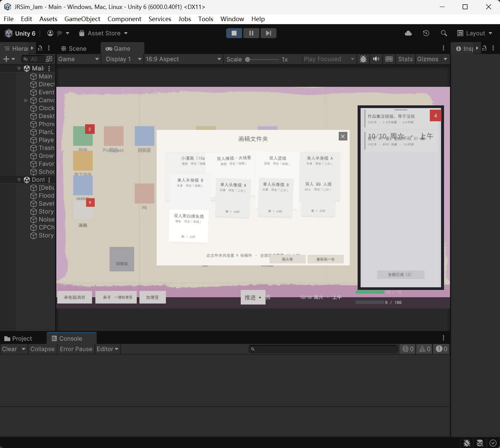The image size is (500, 448).
Task: Toggle the Hierarchy panel lock icon
Action: [40, 48]
